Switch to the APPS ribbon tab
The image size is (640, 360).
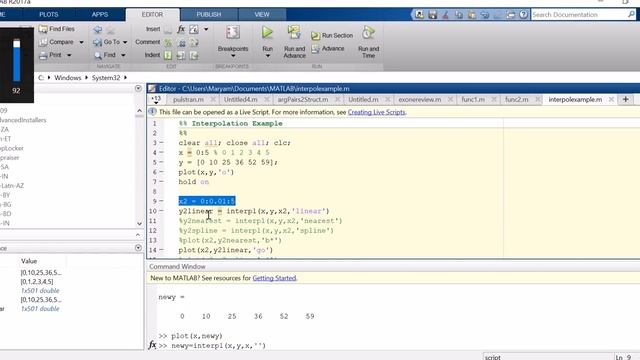coord(100,14)
